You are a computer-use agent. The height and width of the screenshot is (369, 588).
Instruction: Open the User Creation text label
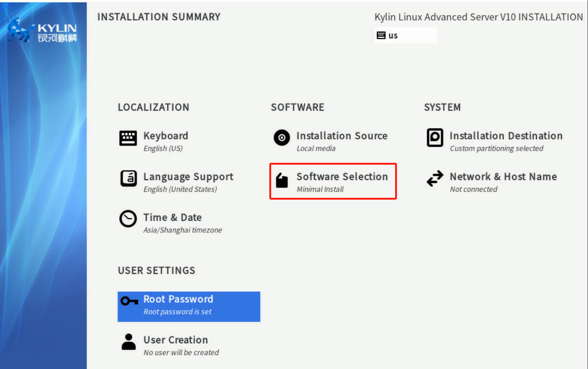click(176, 340)
